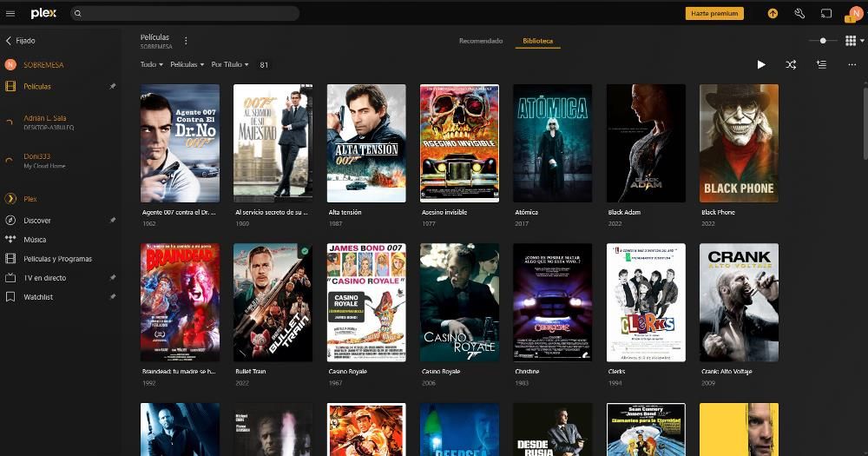
Task: Click Bullet Train watched checkmark badge
Action: click(305, 251)
